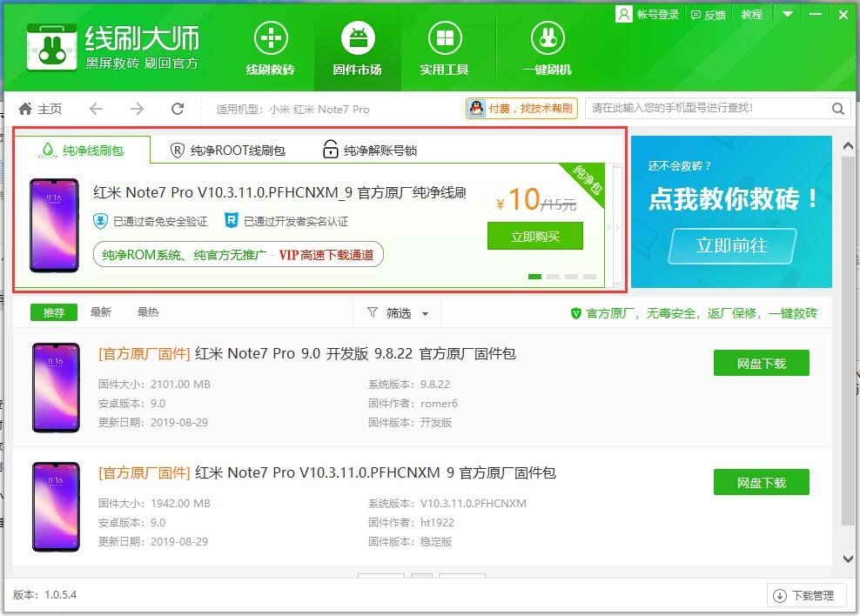Select the 纯净线刷包 tab

(x=82, y=151)
